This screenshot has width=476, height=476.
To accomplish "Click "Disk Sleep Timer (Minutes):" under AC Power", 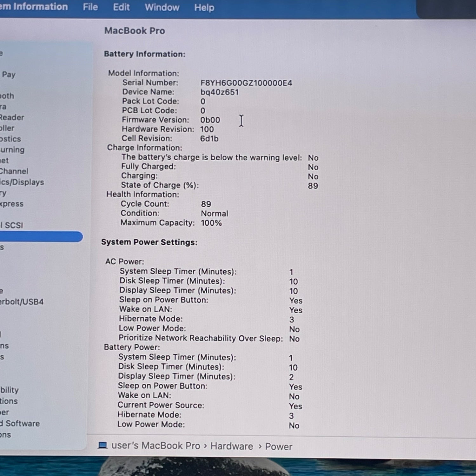I will 172,281.
